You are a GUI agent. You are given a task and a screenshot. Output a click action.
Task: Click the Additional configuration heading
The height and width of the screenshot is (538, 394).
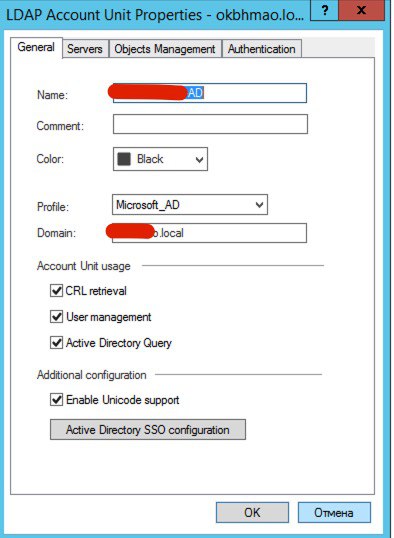click(92, 375)
